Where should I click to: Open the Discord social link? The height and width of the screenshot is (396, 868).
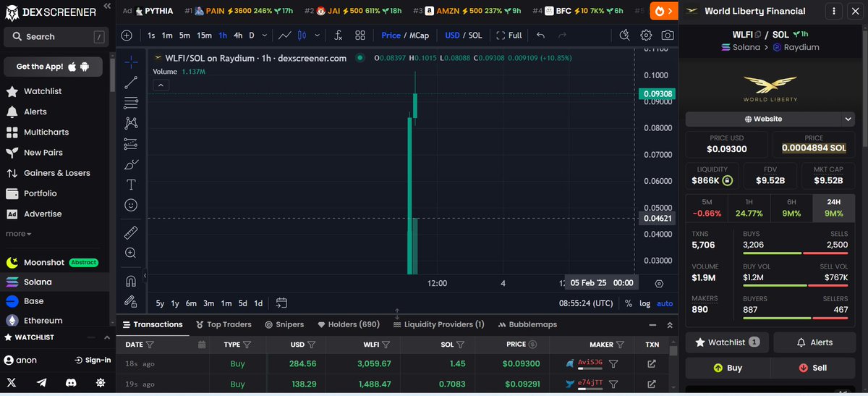click(71, 382)
